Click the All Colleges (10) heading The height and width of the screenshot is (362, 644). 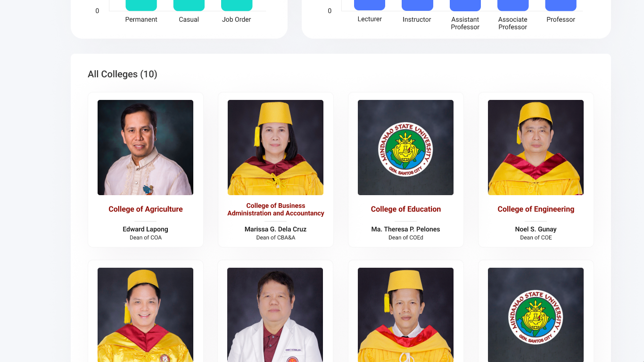pos(123,74)
